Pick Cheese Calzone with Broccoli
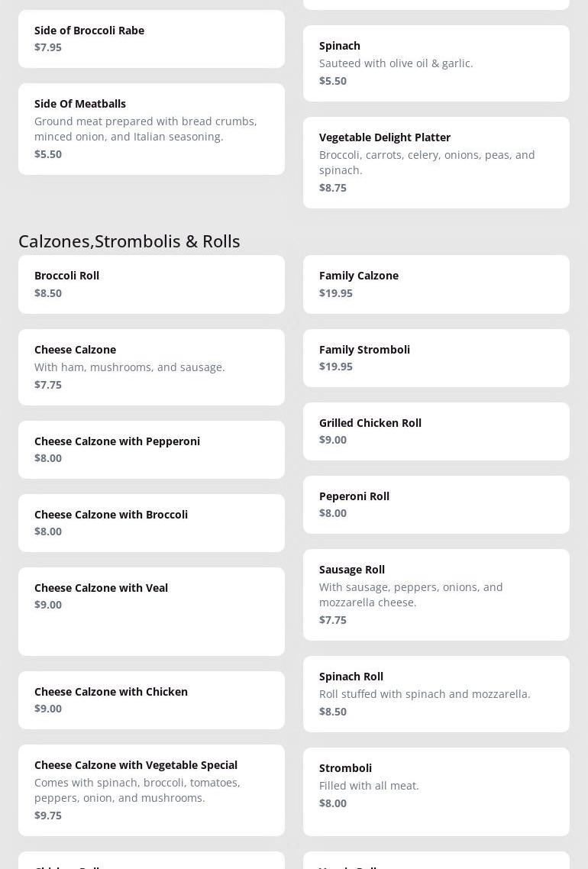This screenshot has height=869, width=588. (x=151, y=523)
